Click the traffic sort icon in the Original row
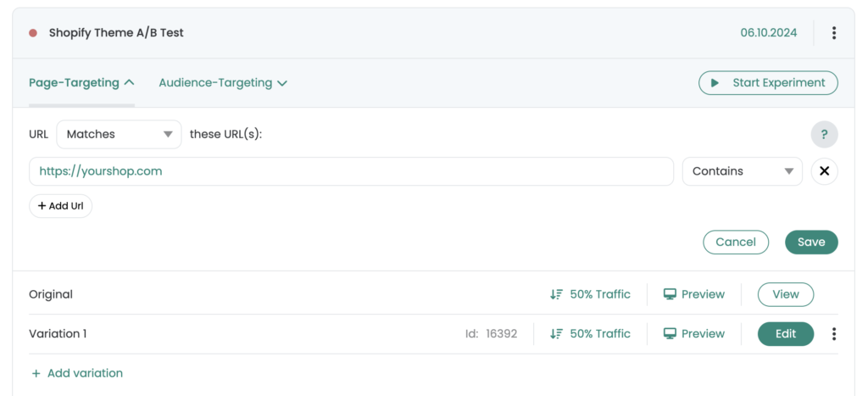 click(556, 294)
